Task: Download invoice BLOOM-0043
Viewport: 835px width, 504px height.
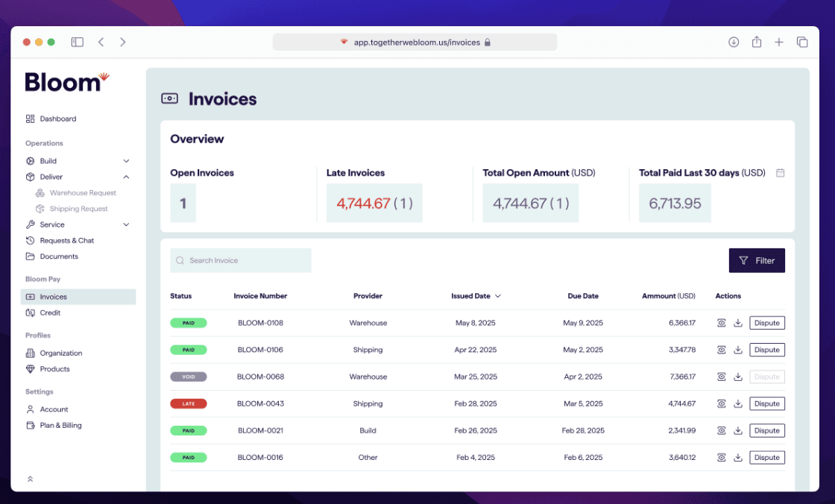Action: (x=738, y=404)
